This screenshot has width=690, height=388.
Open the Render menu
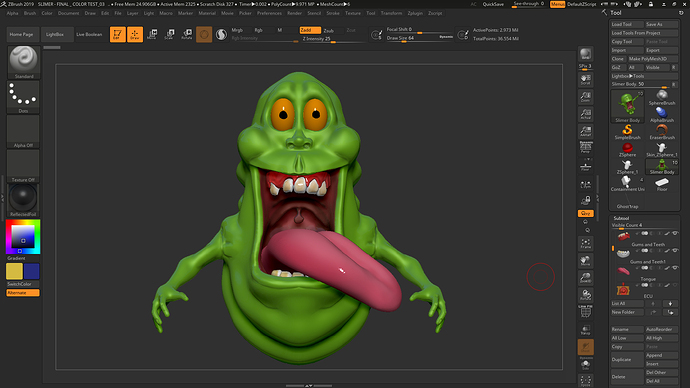click(x=294, y=13)
